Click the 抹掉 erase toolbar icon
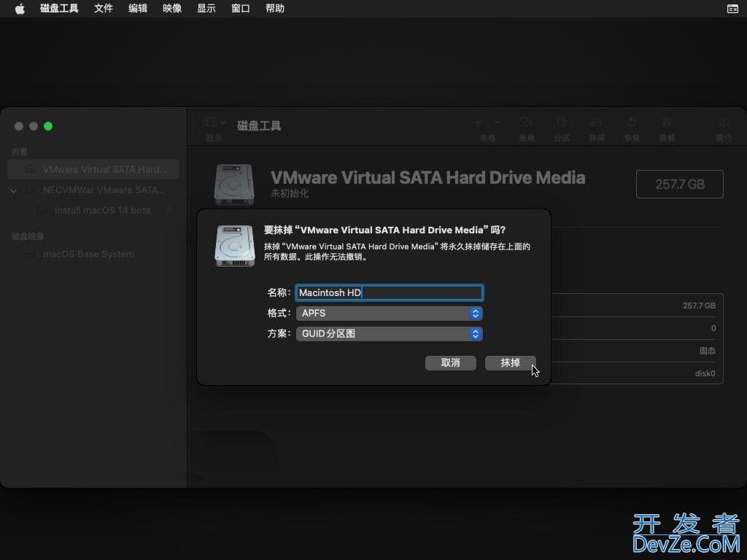 pyautogui.click(x=597, y=122)
